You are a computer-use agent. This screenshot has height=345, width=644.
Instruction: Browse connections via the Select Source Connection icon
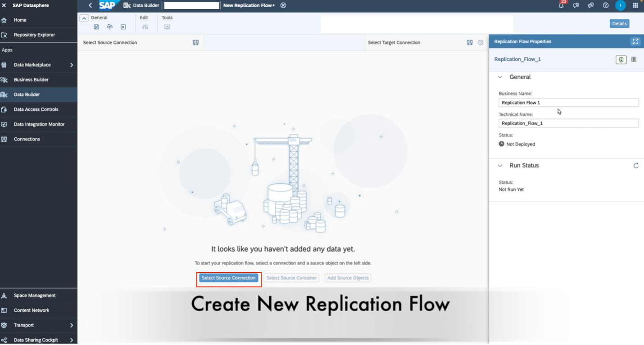[x=195, y=42]
